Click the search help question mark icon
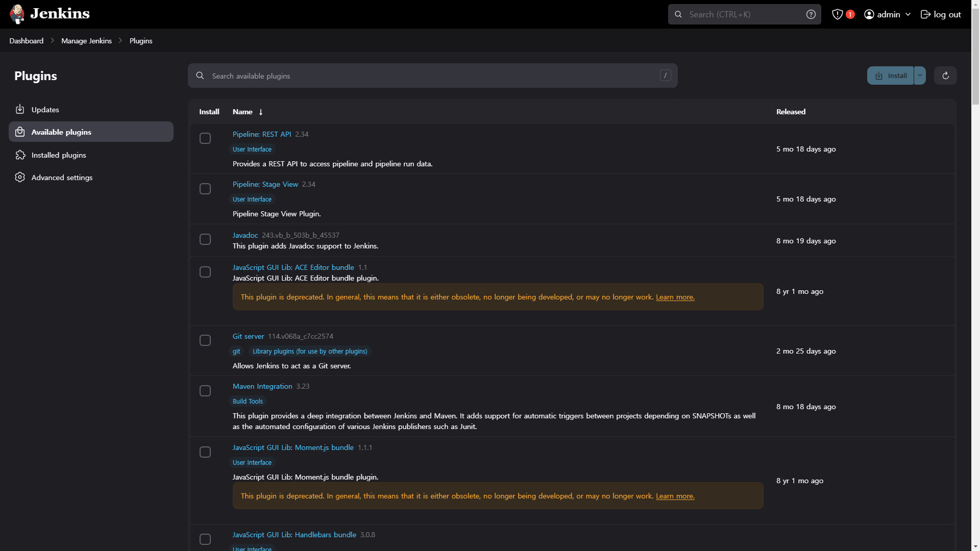The width and height of the screenshot is (980, 551). pos(811,14)
